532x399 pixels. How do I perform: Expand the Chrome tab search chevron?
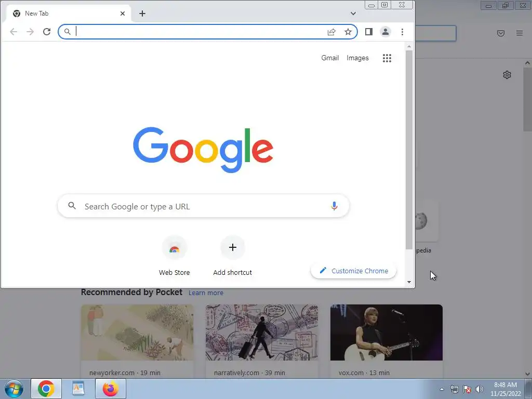[353, 14]
